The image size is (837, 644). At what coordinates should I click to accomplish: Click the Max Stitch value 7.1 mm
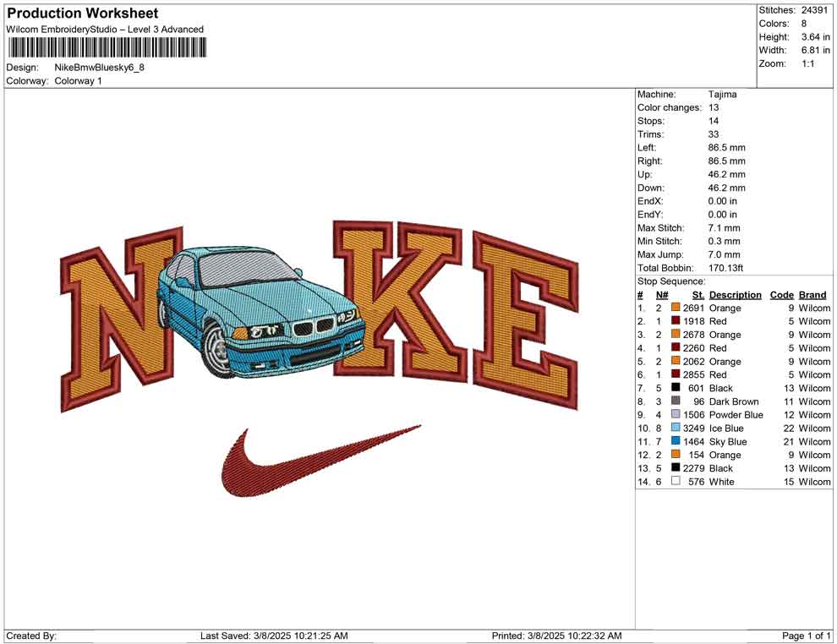724,228
